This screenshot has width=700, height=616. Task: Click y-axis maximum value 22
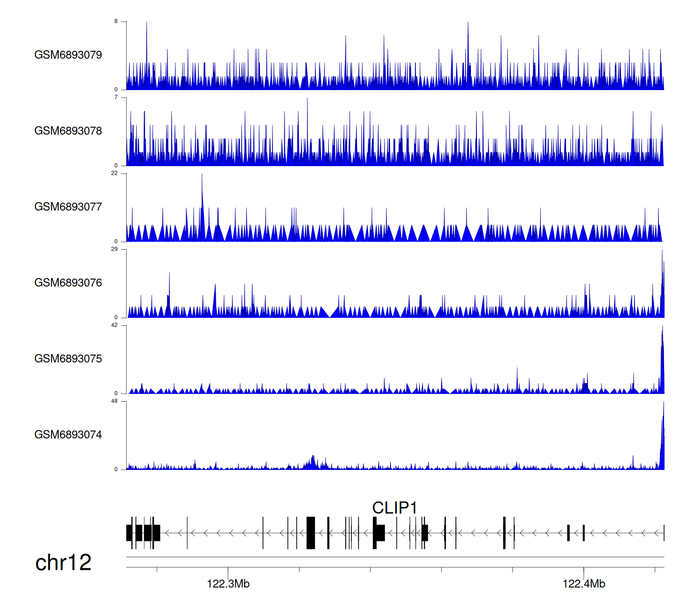point(114,173)
